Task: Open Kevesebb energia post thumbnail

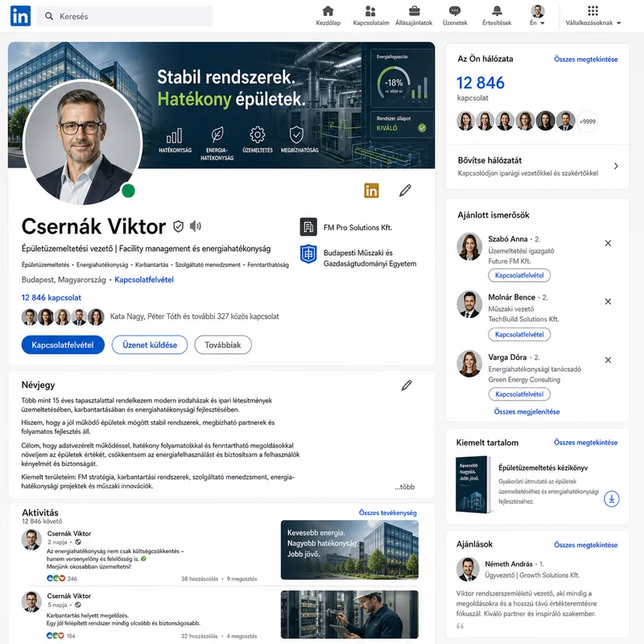Action: tap(349, 550)
